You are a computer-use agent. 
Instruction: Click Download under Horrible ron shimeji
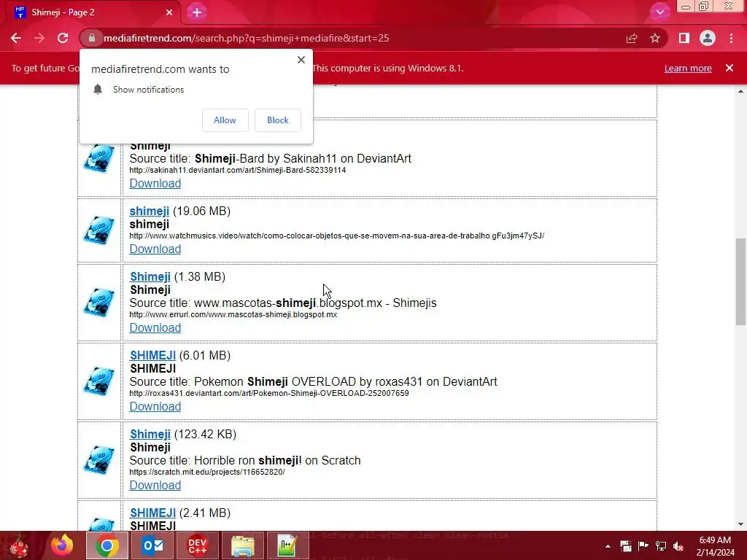coord(155,485)
